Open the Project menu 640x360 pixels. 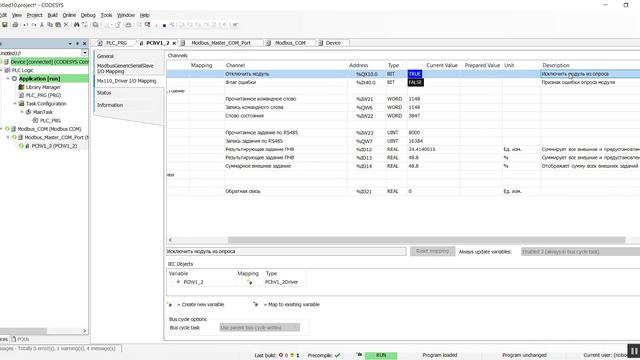tap(34, 15)
